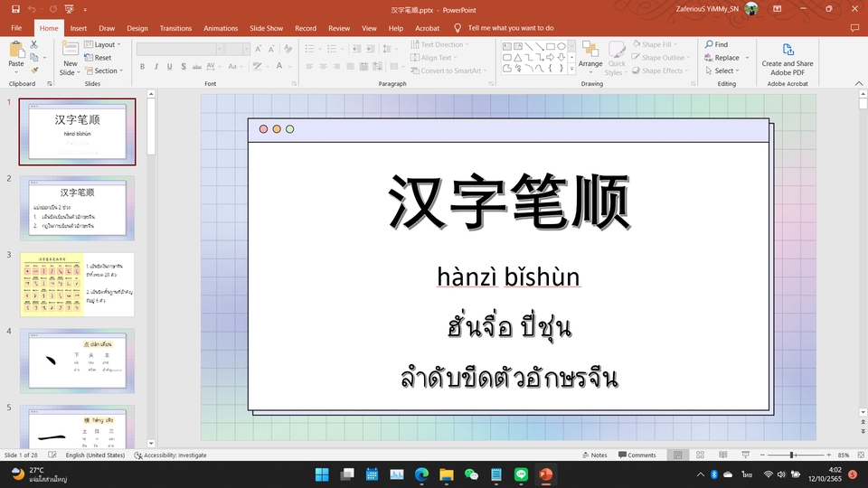Click the Copy icon in Clipboard group
The image size is (868, 488).
point(34,58)
